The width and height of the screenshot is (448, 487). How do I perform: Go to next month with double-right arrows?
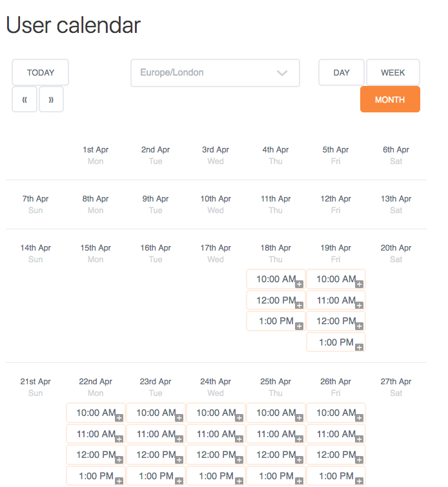coord(51,99)
